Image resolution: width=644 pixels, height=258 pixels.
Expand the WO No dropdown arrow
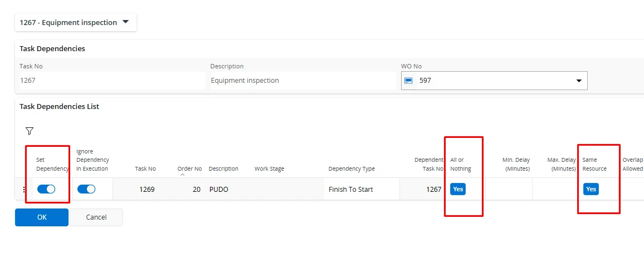pos(578,81)
